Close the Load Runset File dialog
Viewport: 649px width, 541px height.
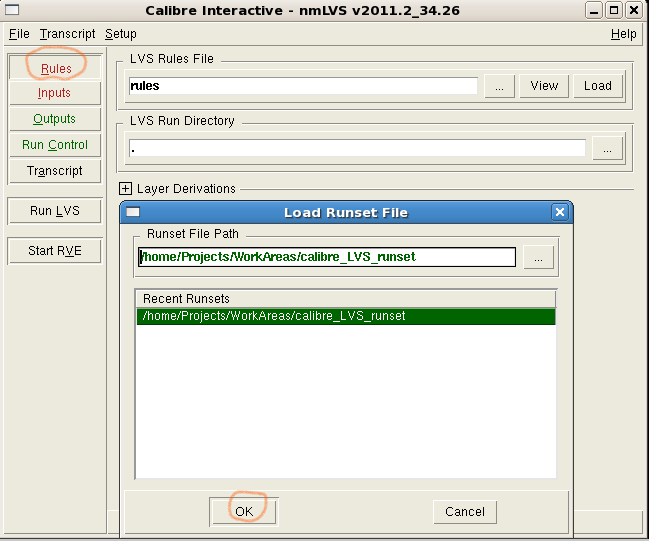coord(560,212)
